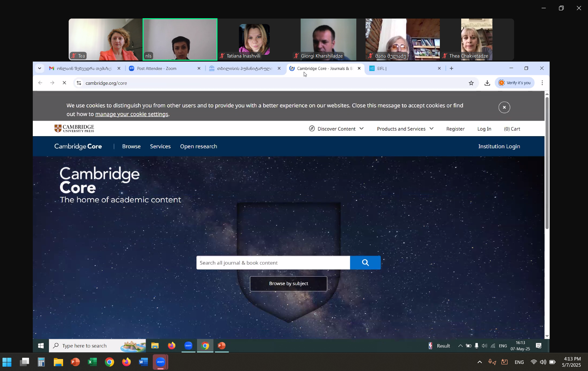Switch to the Gmail tab

(84, 68)
